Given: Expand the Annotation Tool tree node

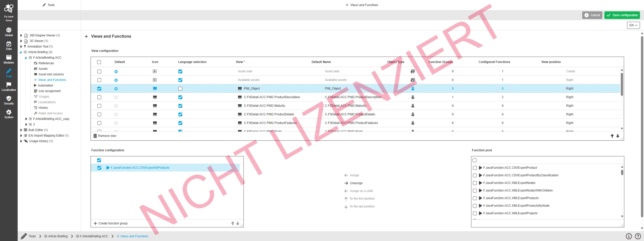Looking at the screenshot, I should tap(21, 46).
